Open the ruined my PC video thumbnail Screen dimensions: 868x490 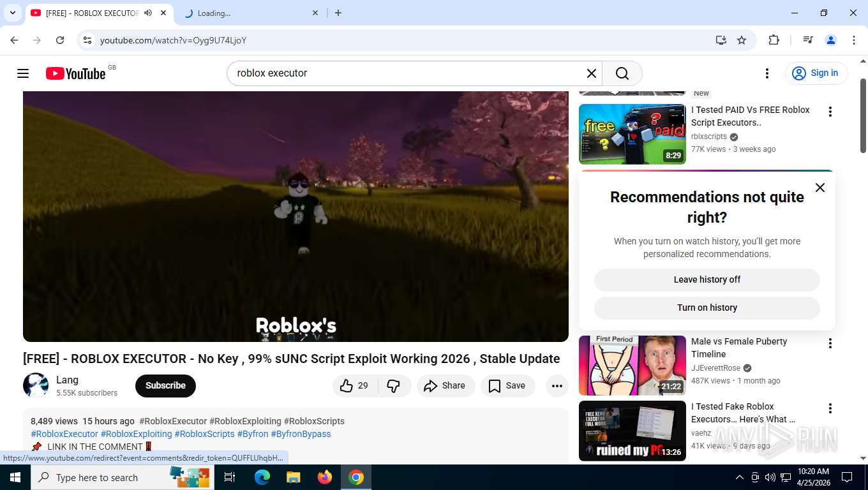[632, 431]
